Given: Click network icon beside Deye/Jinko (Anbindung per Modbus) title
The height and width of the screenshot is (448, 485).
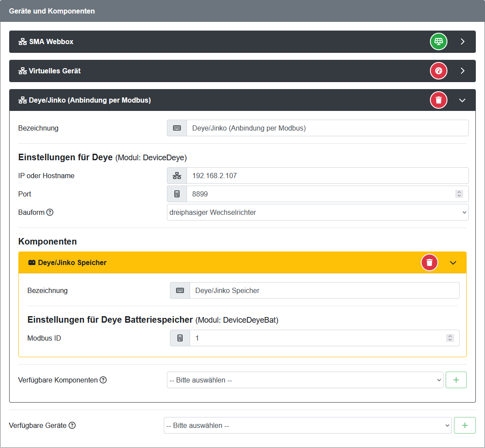Looking at the screenshot, I should [x=23, y=100].
